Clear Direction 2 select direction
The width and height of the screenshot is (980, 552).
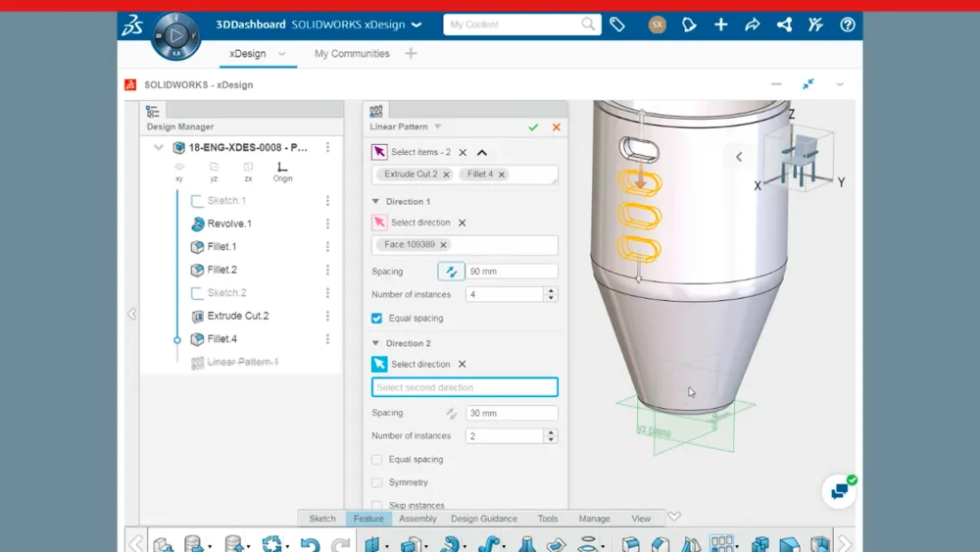tap(462, 364)
